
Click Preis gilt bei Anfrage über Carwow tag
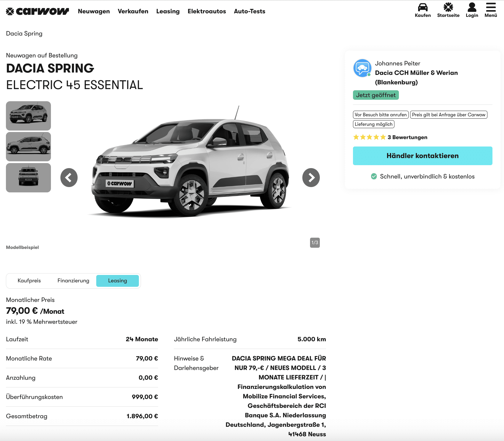[x=449, y=115]
